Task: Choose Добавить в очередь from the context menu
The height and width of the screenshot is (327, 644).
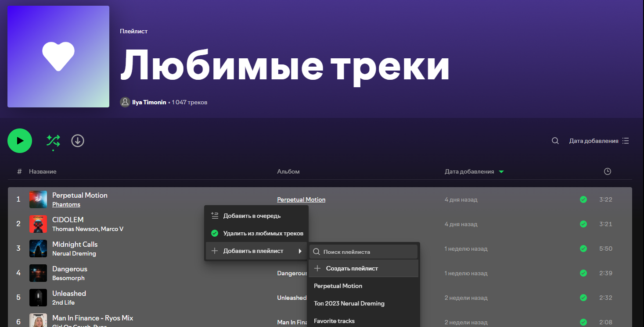Action: tap(256, 216)
